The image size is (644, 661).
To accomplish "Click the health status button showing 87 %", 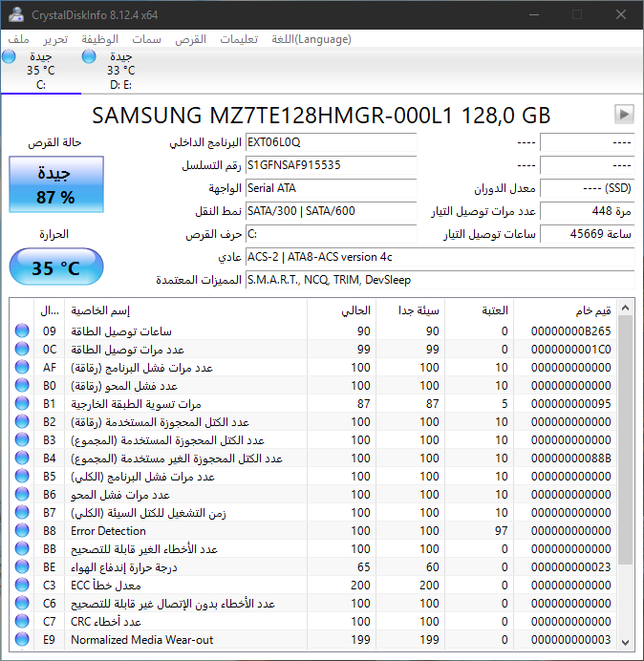I will pos(56,184).
